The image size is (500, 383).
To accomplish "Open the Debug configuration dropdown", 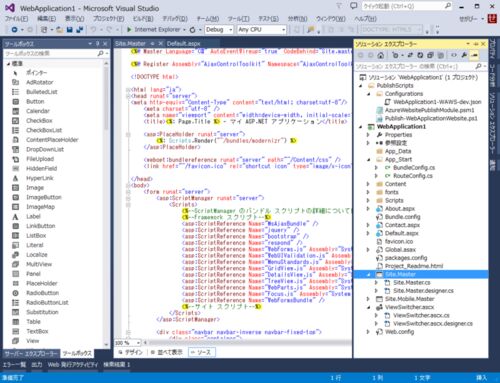I will click(x=219, y=30).
